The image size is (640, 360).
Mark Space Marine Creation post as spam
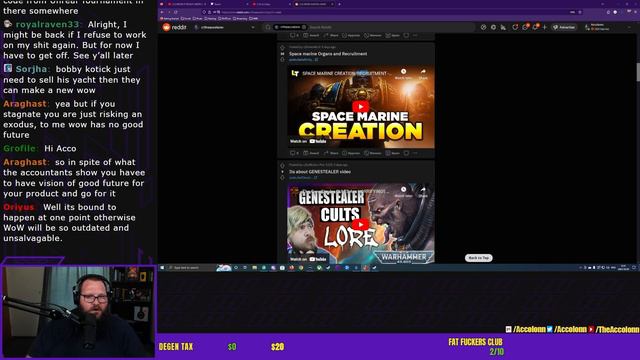click(393, 153)
